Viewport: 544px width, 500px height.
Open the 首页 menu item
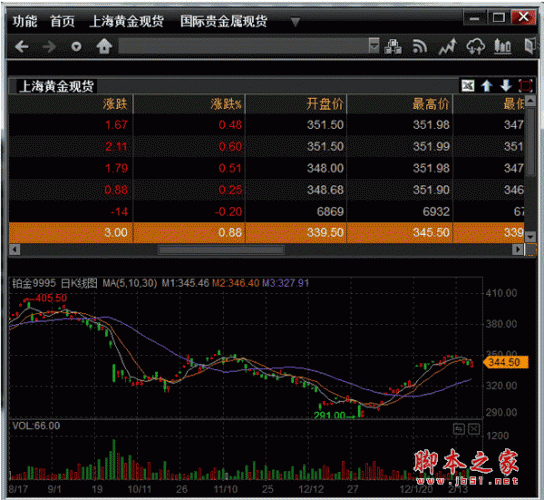[x=62, y=22]
